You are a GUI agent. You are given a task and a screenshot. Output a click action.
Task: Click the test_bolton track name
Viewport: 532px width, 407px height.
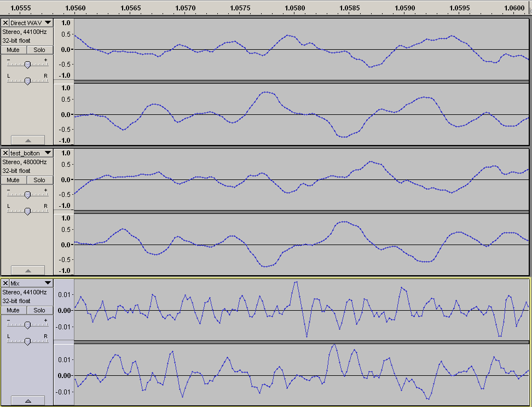pyautogui.click(x=25, y=153)
